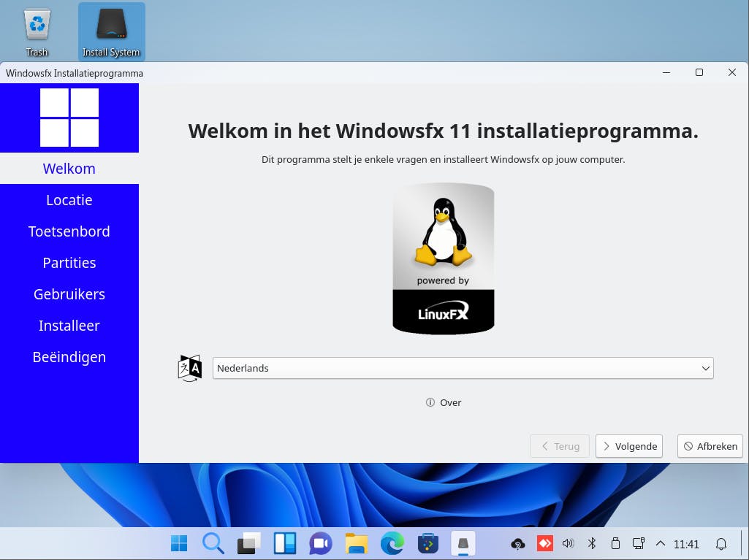Open the Bluetooth tray icon
Viewport: 749px width, 560px height.
click(592, 543)
